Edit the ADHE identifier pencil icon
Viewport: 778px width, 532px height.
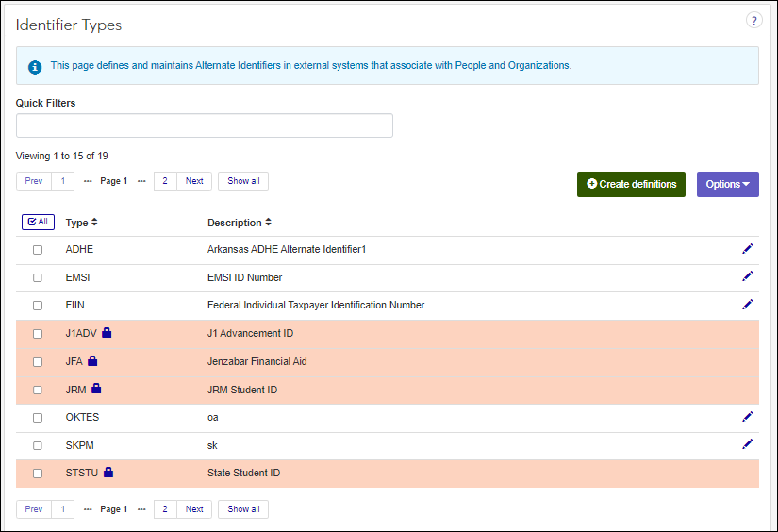click(748, 248)
